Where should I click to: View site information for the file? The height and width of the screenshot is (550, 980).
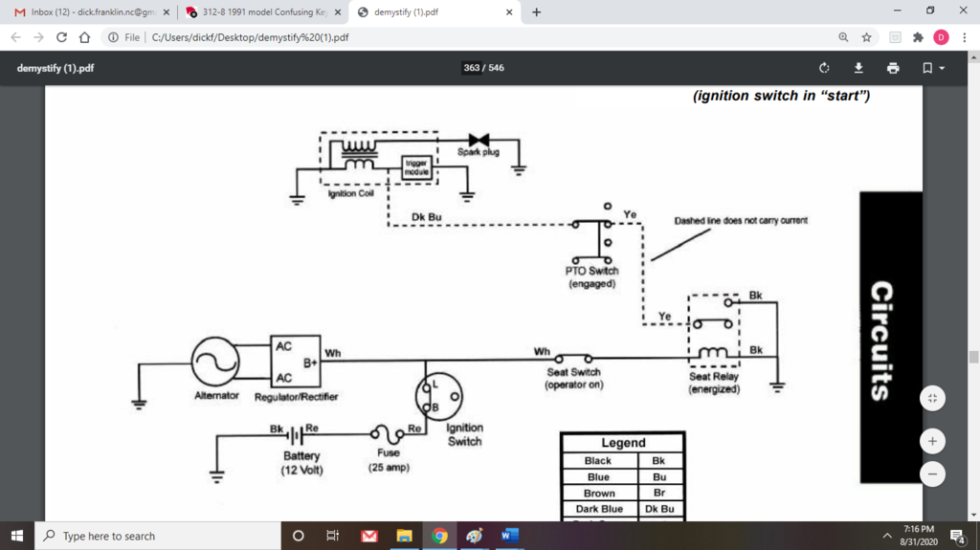coord(113,37)
